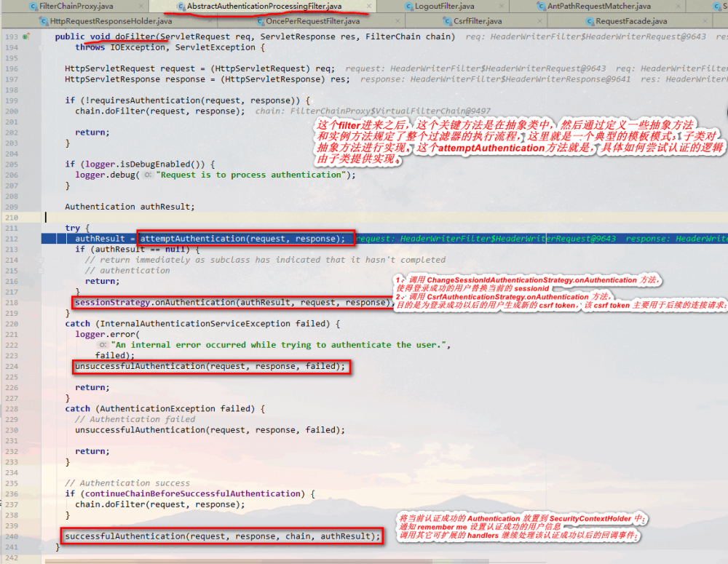
Task: Close the OncePerRequestFilter.java tab
Action: [x=397, y=21]
